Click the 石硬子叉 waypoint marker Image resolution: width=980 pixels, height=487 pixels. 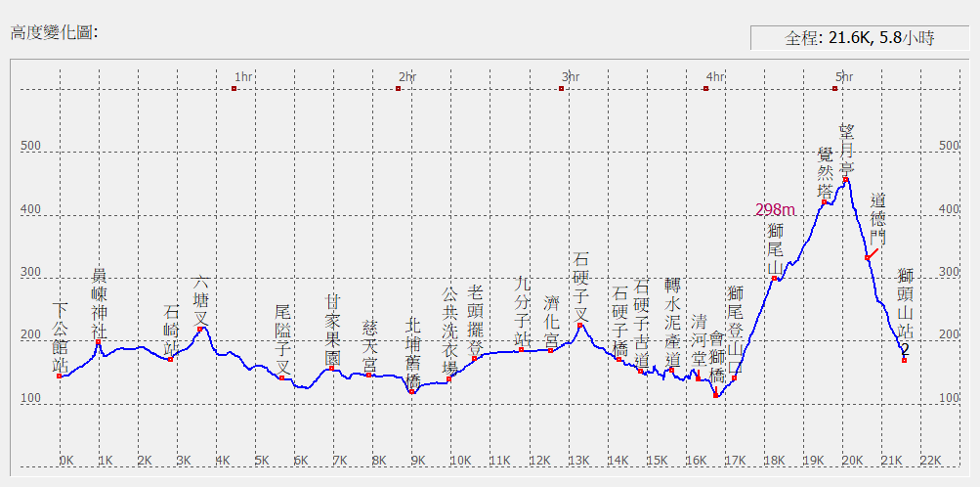(581, 326)
